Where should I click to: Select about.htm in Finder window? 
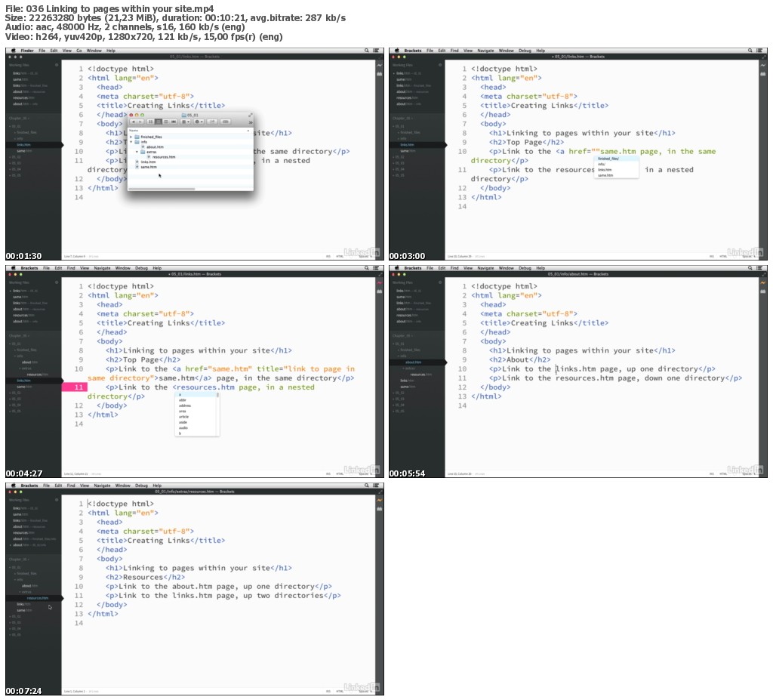coord(155,147)
